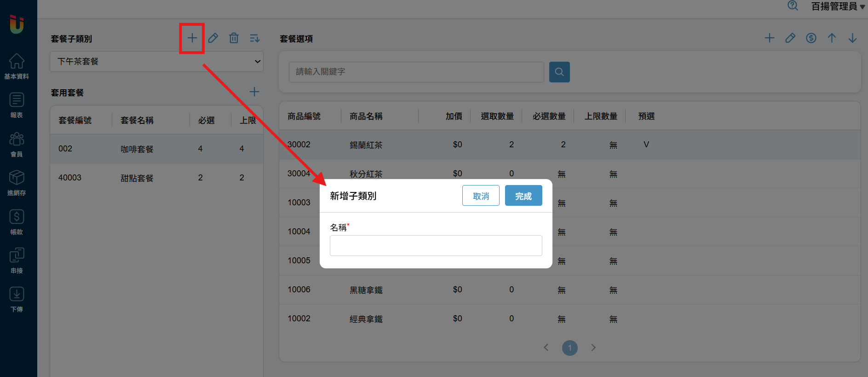Add a set option with plus icon
868x377 pixels.
(x=769, y=38)
